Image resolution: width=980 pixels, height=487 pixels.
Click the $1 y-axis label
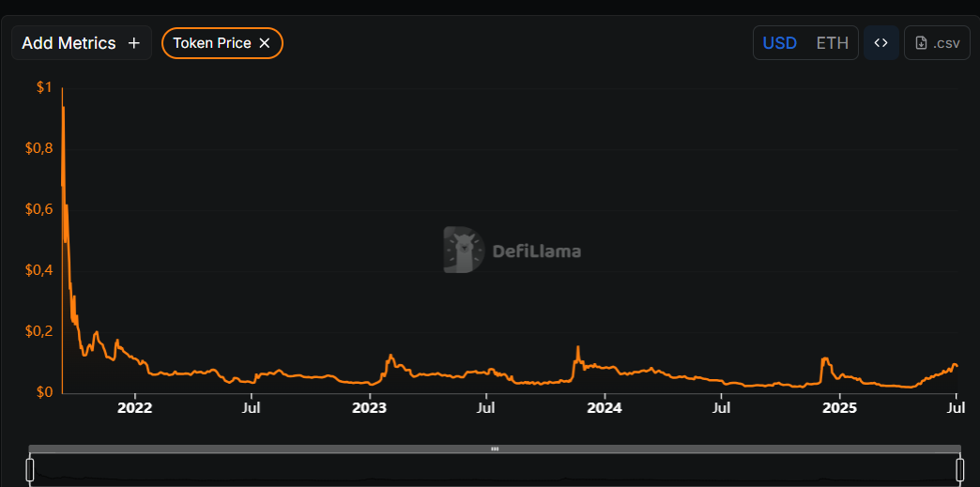pos(44,87)
